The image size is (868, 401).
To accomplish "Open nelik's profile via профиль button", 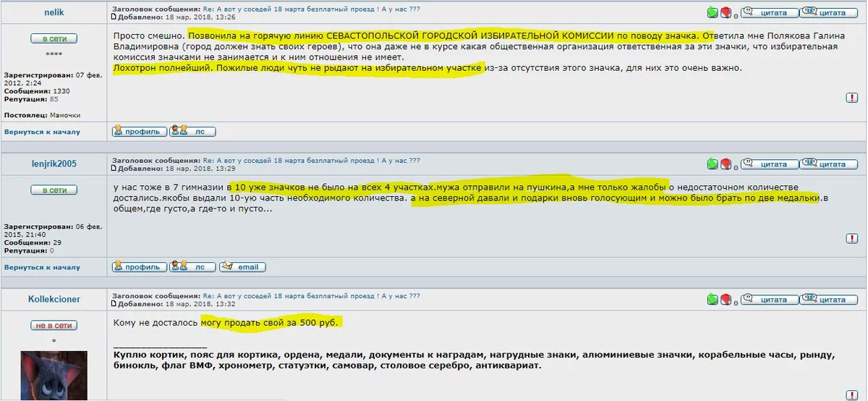I will [140, 132].
